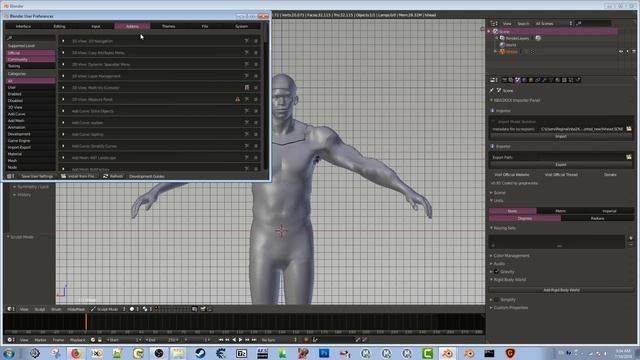This screenshot has height=360, width=640.
Task: Toggle the Gravity checkbox
Action: click(497, 271)
